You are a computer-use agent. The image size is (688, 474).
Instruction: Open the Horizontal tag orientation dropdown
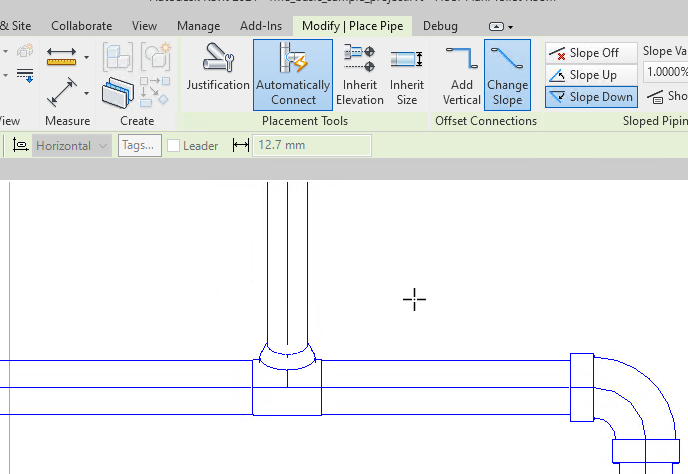[72, 146]
